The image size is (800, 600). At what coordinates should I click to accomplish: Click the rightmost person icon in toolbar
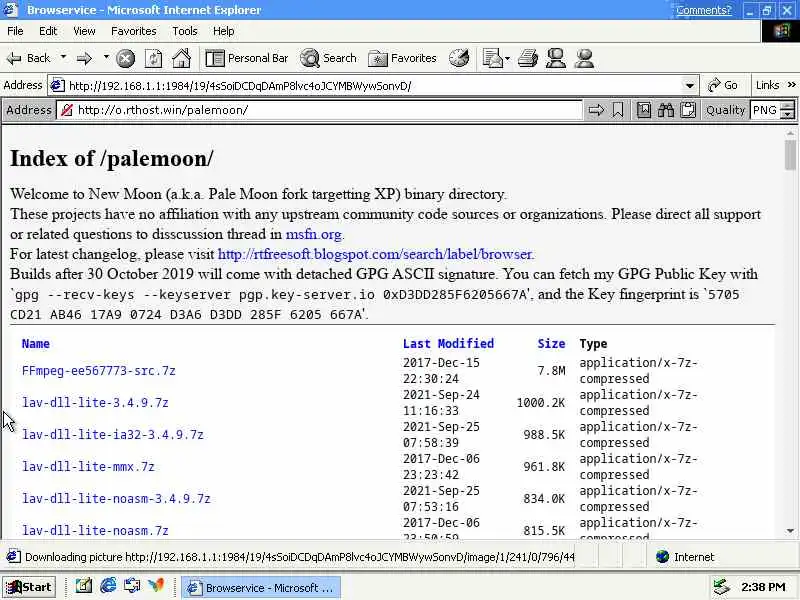tap(584, 58)
